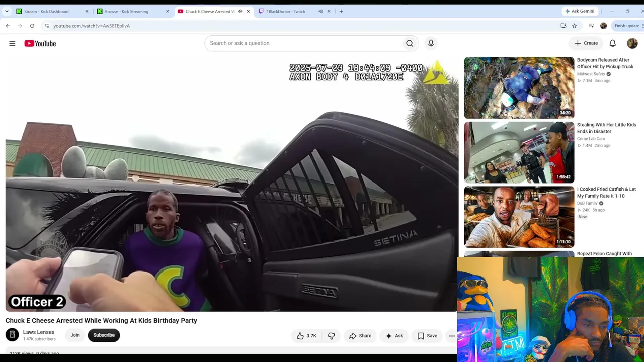Mute the Twitch tab via speaker icon
The height and width of the screenshot is (362, 644).
coord(320,11)
